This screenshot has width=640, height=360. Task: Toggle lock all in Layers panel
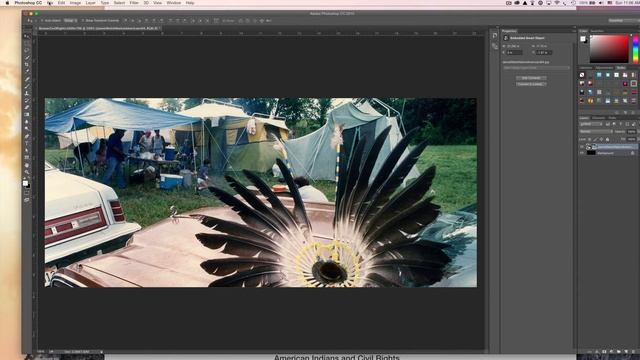[607, 139]
